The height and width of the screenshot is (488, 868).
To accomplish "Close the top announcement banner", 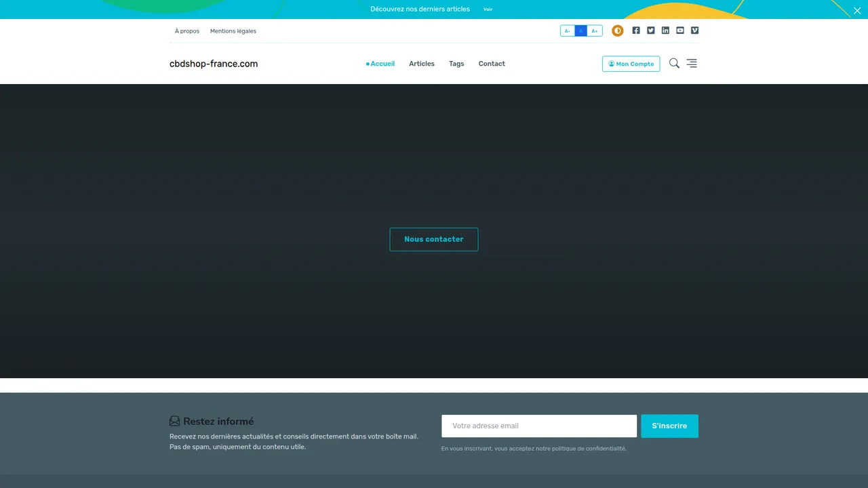I will (x=857, y=10).
